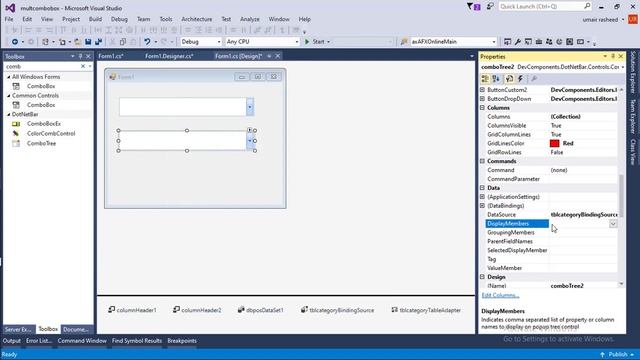Viewport: 640px width, 360px height.
Task: Click the green Start debugging arrow
Action: (307, 42)
